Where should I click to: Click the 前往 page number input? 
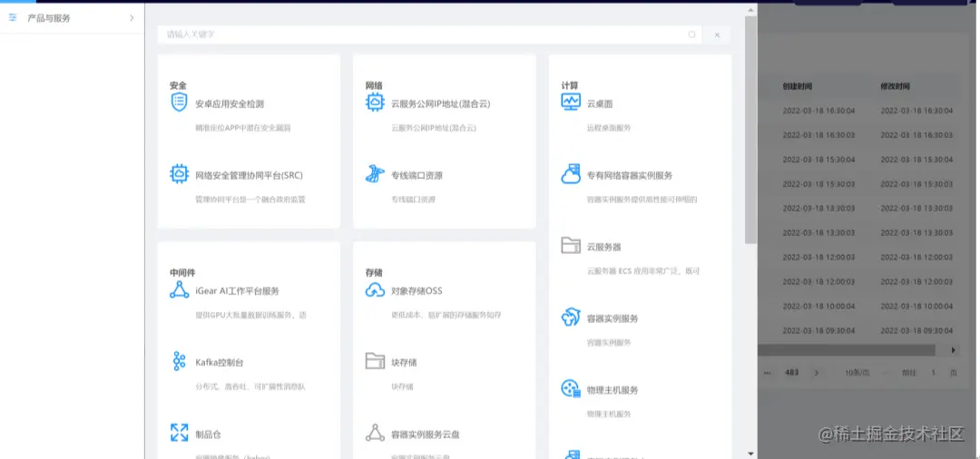(933, 372)
